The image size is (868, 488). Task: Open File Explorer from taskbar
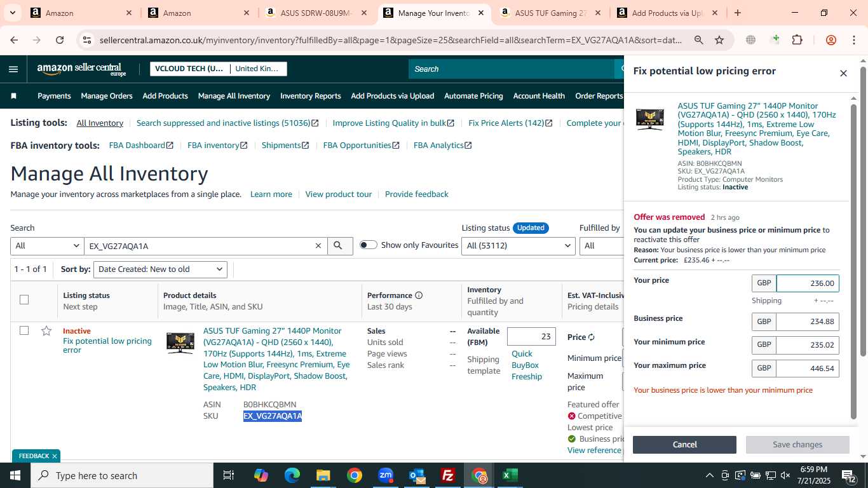point(323,475)
